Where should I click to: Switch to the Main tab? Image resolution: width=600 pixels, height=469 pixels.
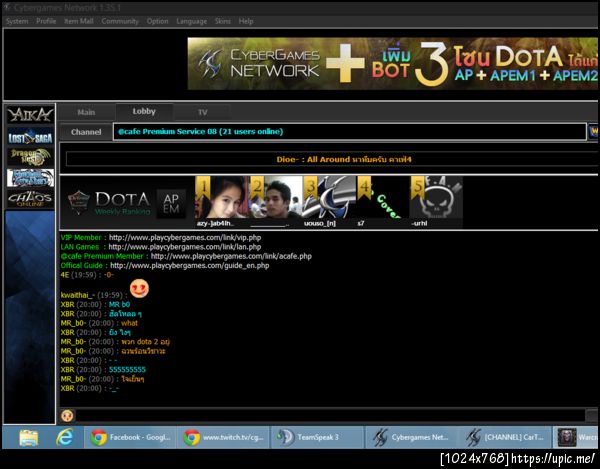(x=86, y=112)
